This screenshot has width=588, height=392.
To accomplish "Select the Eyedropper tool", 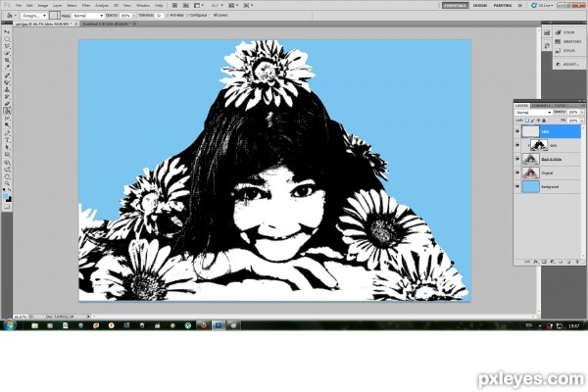I will 7,68.
